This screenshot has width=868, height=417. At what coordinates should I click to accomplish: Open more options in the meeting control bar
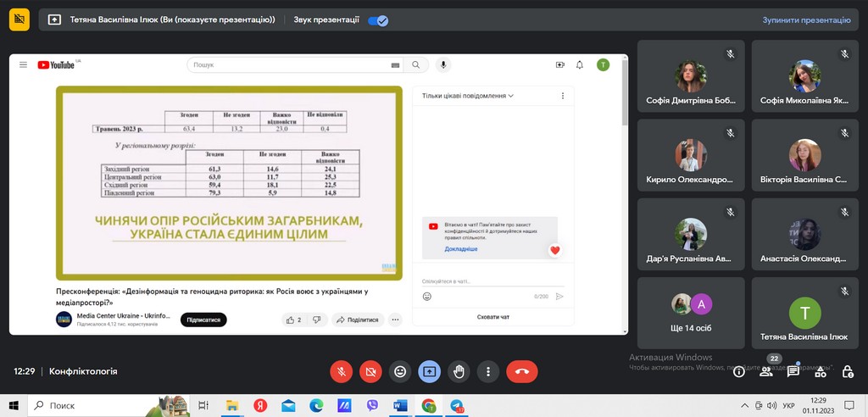(487, 371)
